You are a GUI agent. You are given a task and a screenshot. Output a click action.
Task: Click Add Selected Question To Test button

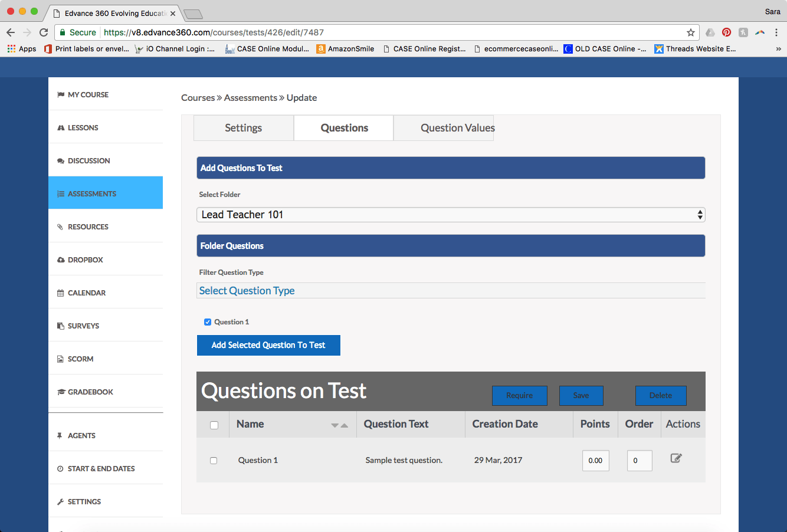(268, 345)
